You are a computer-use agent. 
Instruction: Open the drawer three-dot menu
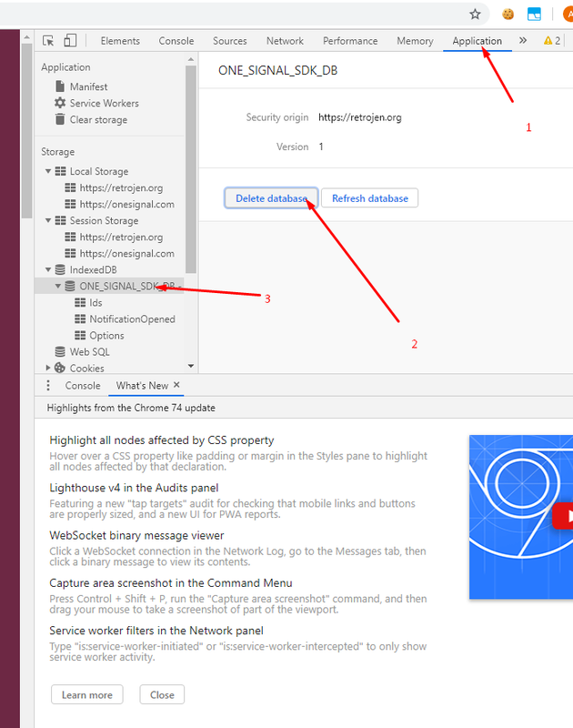pyautogui.click(x=48, y=385)
